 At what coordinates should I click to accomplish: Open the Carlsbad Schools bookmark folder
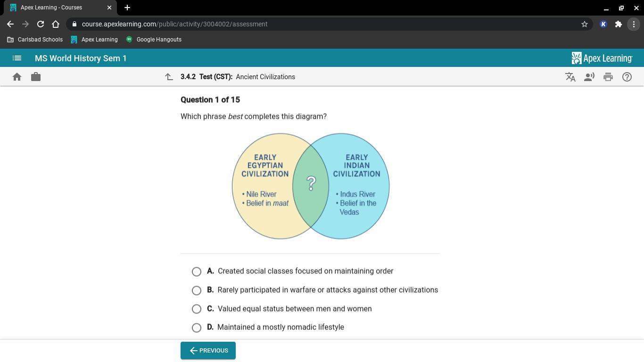point(35,40)
